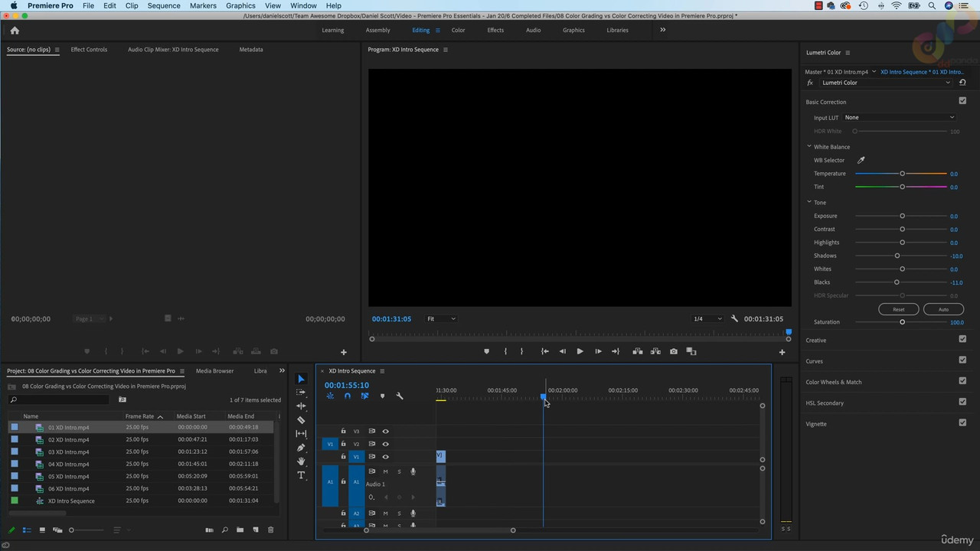980x551 pixels.
Task: Select the Pen tool
Action: (301, 448)
